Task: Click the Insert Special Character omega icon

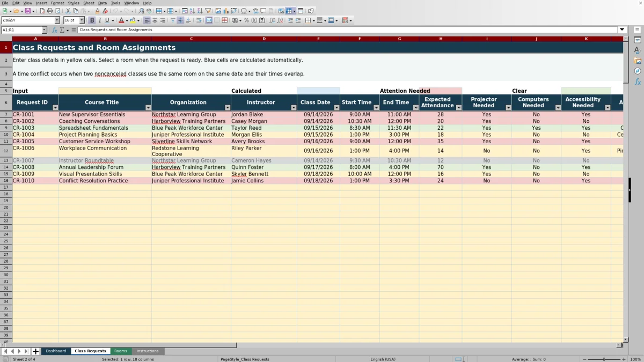Action: point(244,11)
